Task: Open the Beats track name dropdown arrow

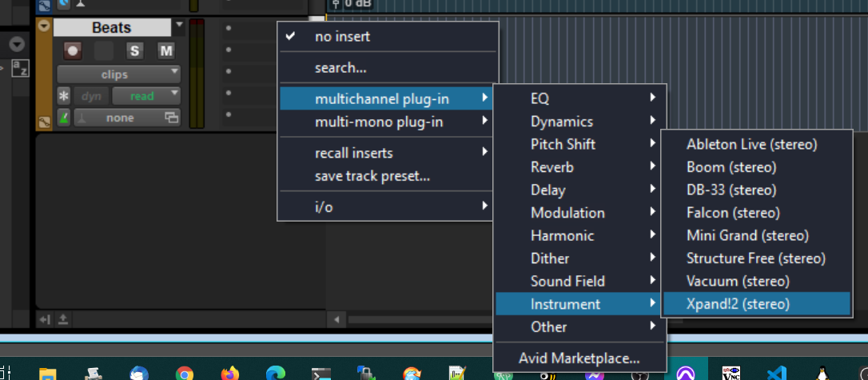Action: point(179,26)
